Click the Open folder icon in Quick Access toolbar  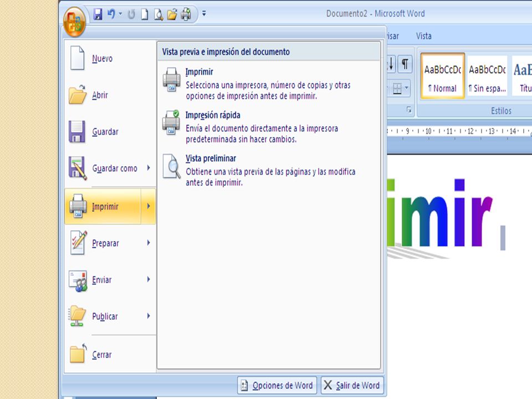tap(172, 14)
